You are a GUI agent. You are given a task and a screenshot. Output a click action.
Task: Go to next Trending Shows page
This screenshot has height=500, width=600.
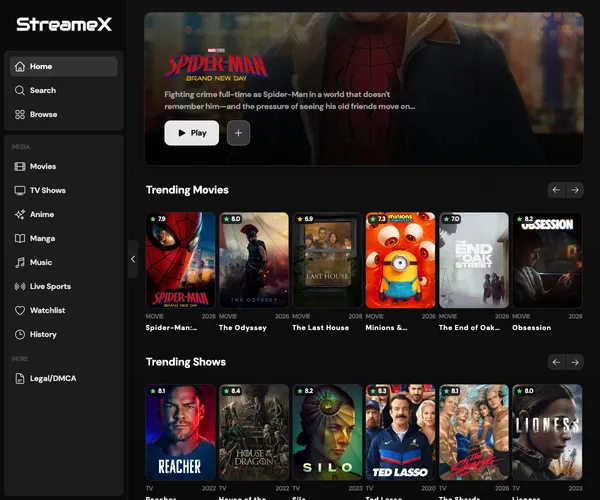(575, 362)
